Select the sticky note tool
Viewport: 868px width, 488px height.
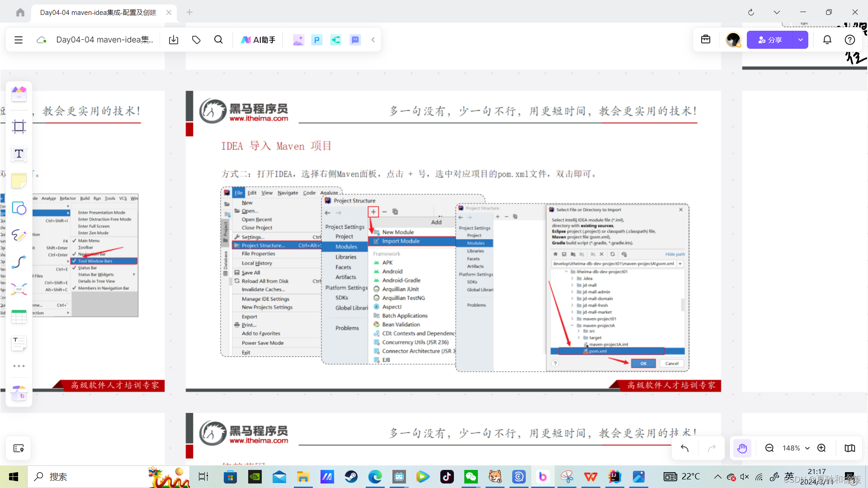click(19, 181)
